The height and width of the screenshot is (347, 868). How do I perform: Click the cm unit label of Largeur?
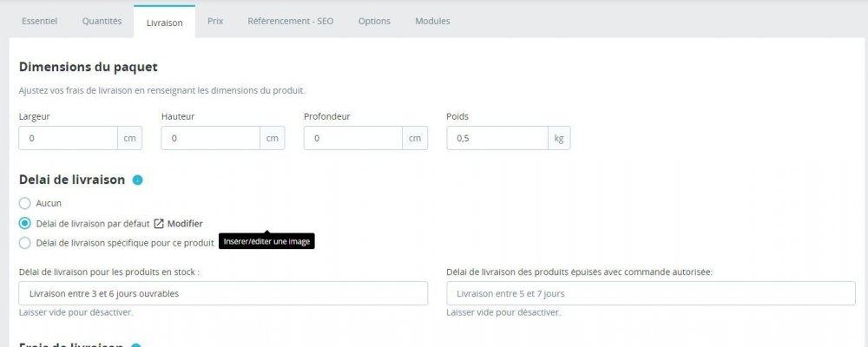tap(129, 138)
